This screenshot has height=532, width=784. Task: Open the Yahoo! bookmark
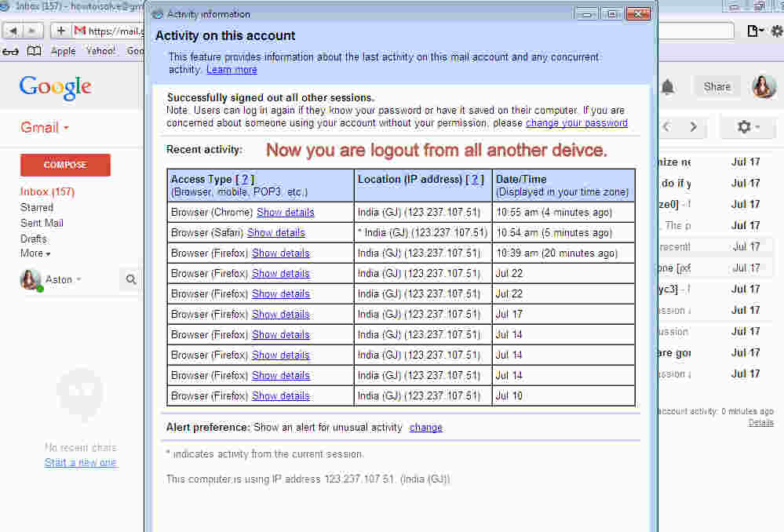pyautogui.click(x=103, y=50)
